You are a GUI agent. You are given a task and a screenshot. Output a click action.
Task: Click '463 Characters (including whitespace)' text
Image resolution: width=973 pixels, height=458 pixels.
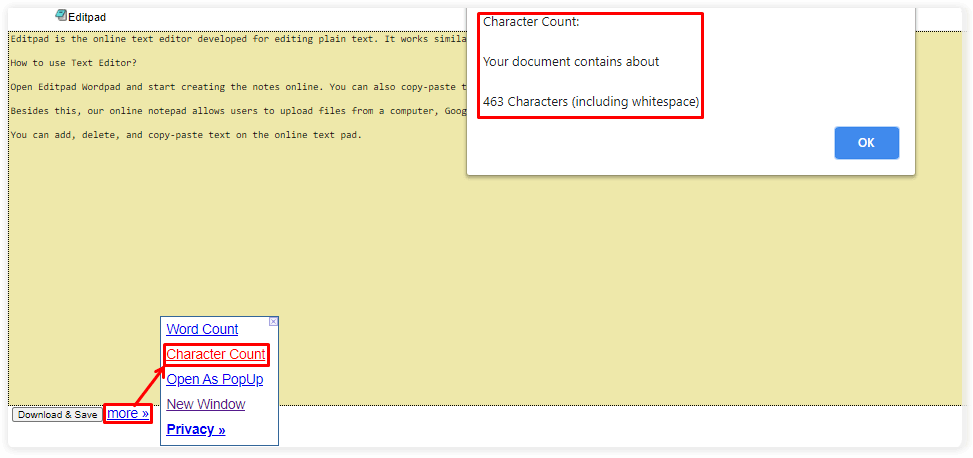(x=591, y=102)
